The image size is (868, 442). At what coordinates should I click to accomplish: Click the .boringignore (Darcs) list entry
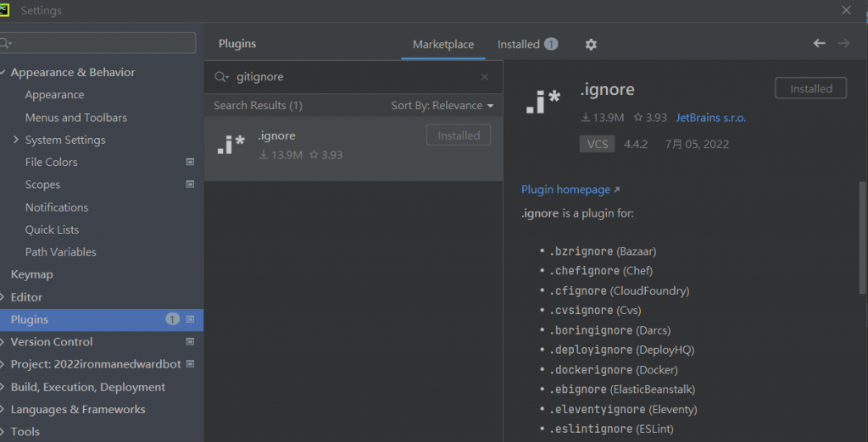[609, 330]
